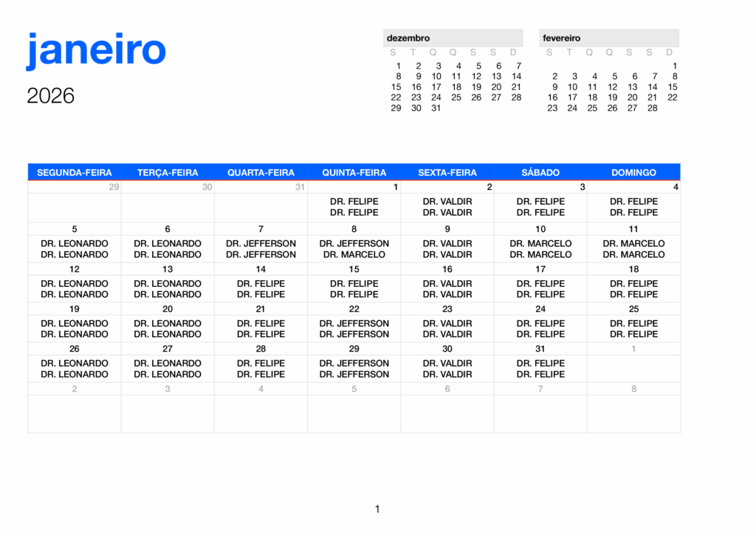Click the SEGUNDA-FEIRA column header
The height and width of the screenshot is (535, 756).
pyautogui.click(x=75, y=172)
